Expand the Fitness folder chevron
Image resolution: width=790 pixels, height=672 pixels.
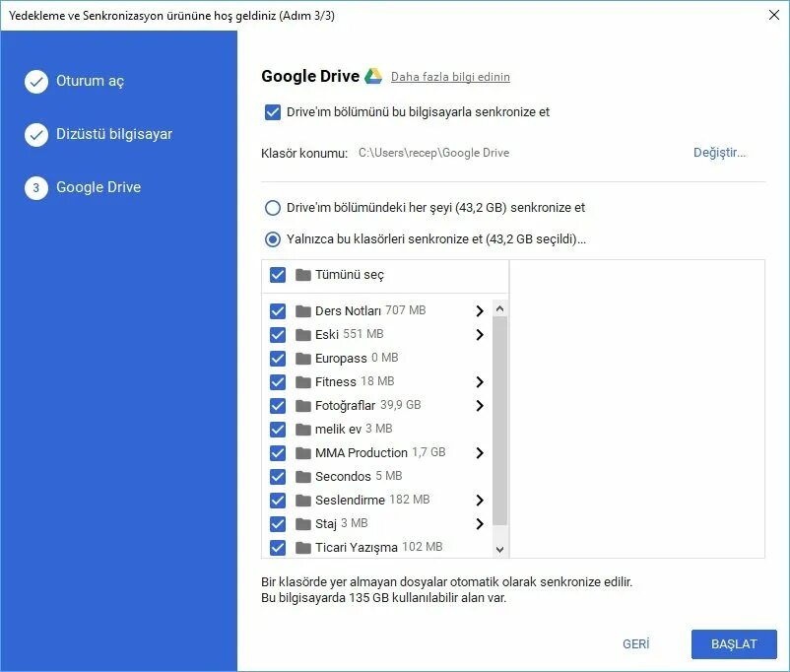coord(480,382)
